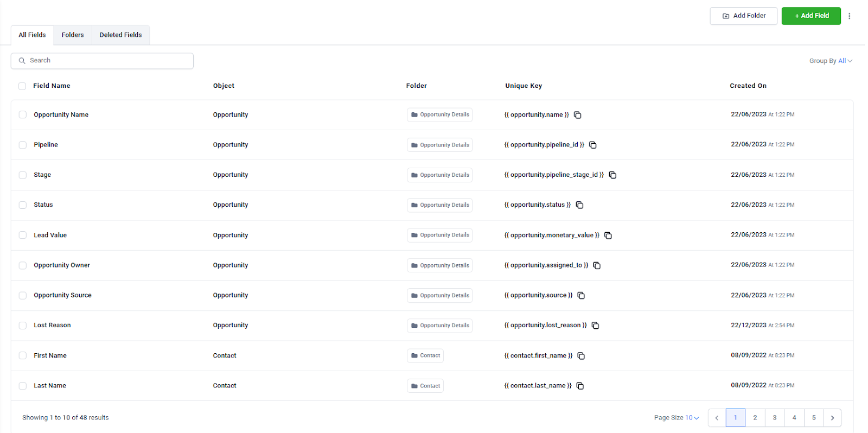Check the First Name row checkbox
This screenshot has height=433, width=868.
click(23, 355)
